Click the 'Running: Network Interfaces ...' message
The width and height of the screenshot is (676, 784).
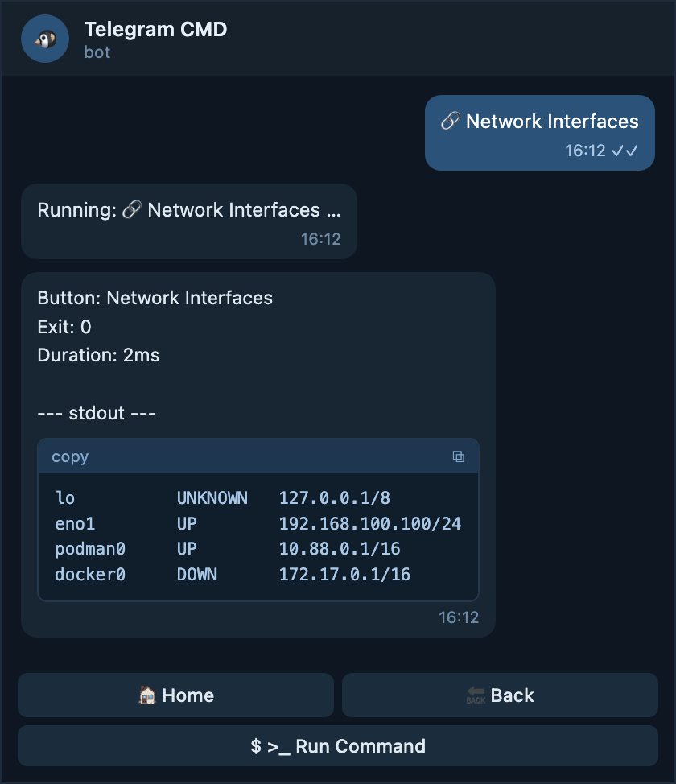pos(189,221)
